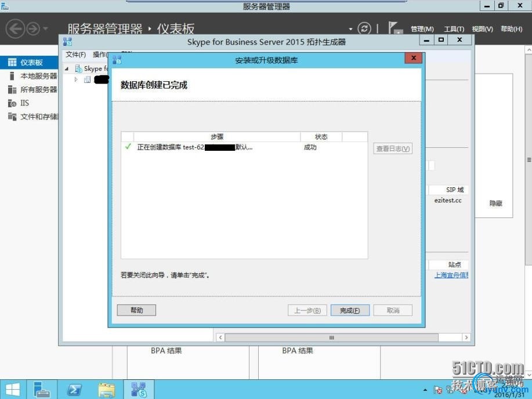
Task: Switch to Topology Builder taskbar icon
Action: point(139,390)
